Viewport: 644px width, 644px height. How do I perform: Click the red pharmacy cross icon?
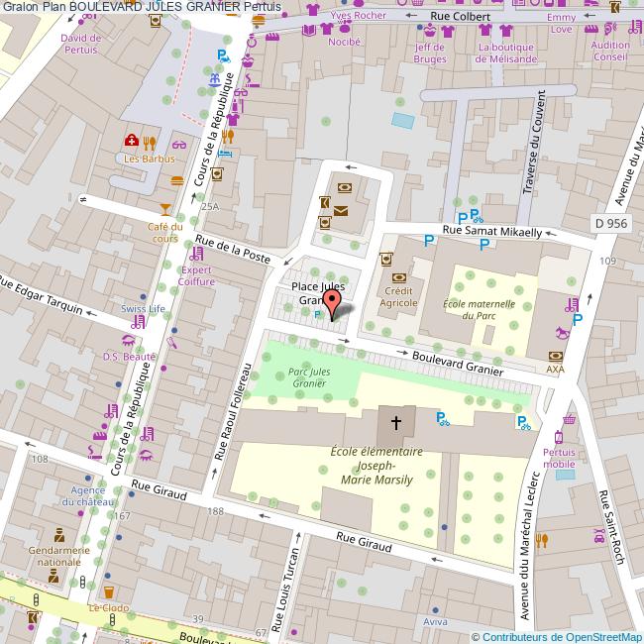click(x=130, y=142)
